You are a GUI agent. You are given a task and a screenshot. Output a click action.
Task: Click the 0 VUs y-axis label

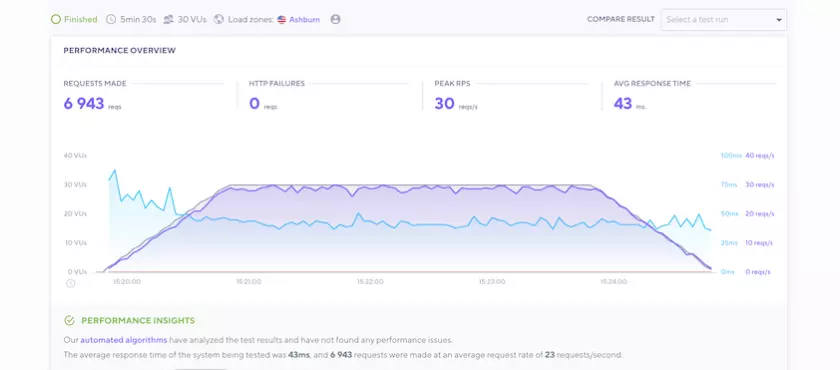point(77,272)
